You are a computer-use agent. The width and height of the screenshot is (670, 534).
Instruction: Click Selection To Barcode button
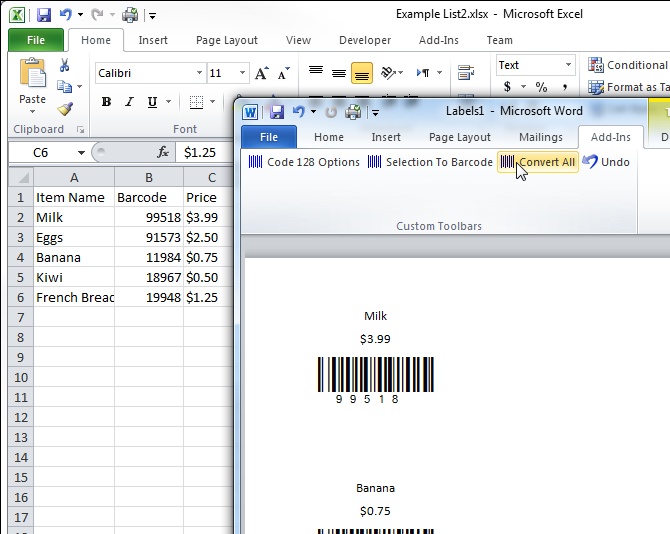pyautogui.click(x=430, y=162)
